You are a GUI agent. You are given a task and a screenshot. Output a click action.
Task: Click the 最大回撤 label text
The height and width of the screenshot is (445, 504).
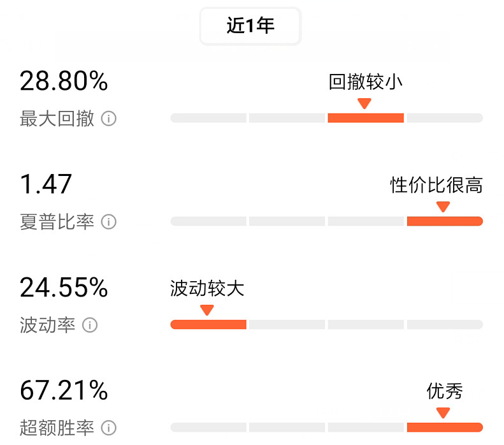click(57, 119)
